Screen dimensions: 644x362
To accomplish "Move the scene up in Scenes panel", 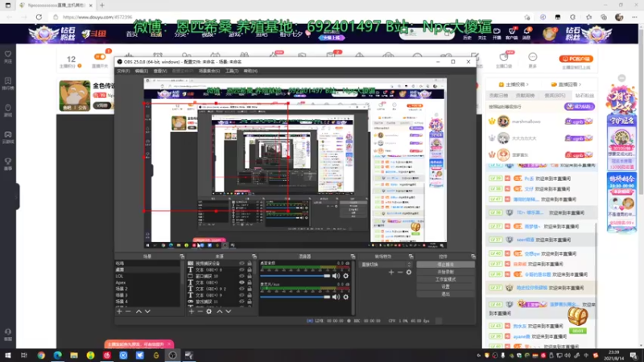I will click(138, 311).
